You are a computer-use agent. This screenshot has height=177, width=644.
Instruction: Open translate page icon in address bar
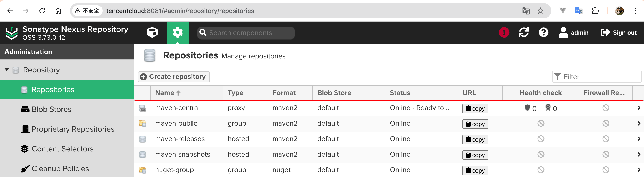point(526,11)
